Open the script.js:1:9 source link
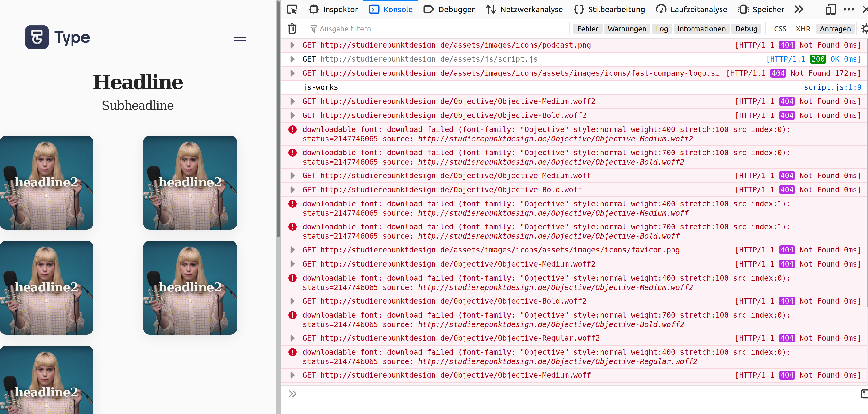868x414 pixels. pyautogui.click(x=832, y=87)
